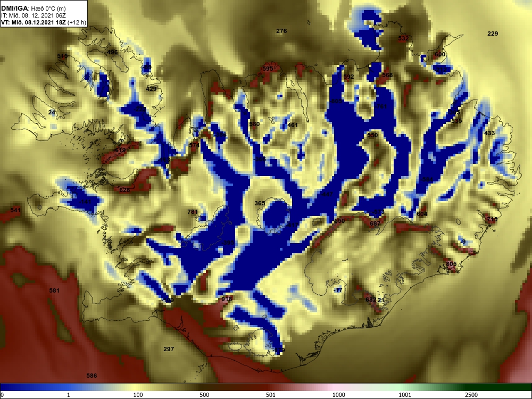
Task: Click the map value '541'
Action: (x=15, y=210)
